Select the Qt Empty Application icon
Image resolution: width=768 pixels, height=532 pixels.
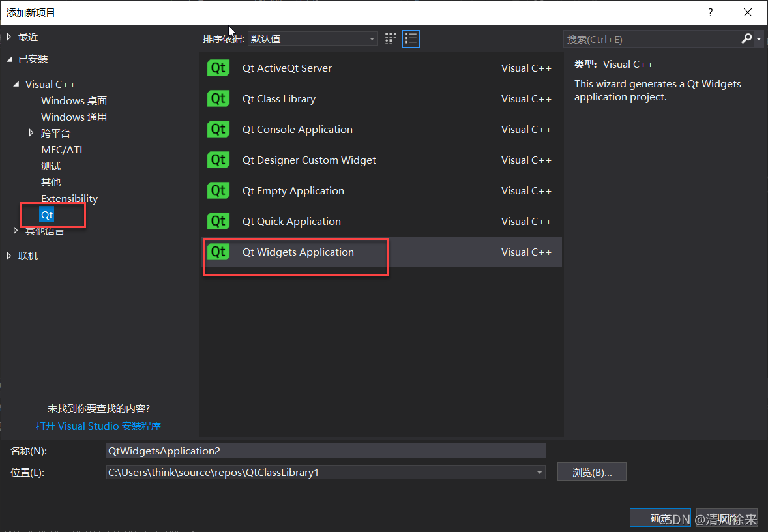coord(218,190)
